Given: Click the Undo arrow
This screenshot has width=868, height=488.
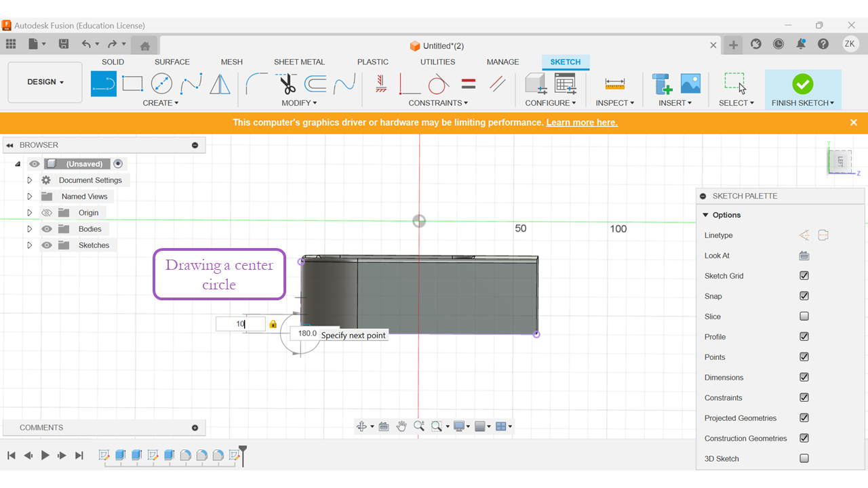Looking at the screenshot, I should 86,44.
